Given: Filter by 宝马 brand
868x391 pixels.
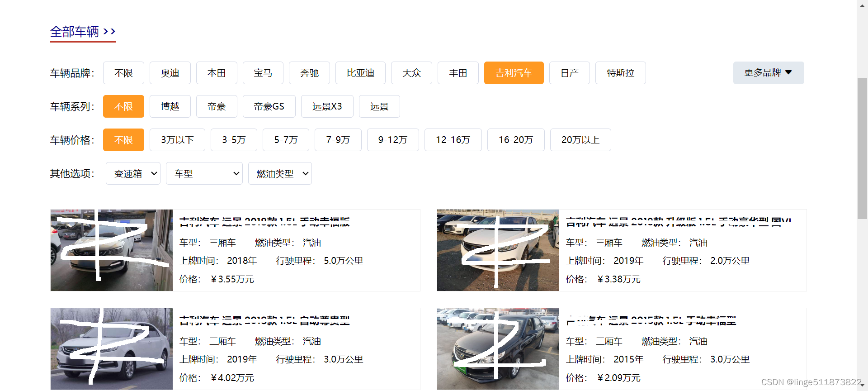Looking at the screenshot, I should [x=263, y=73].
